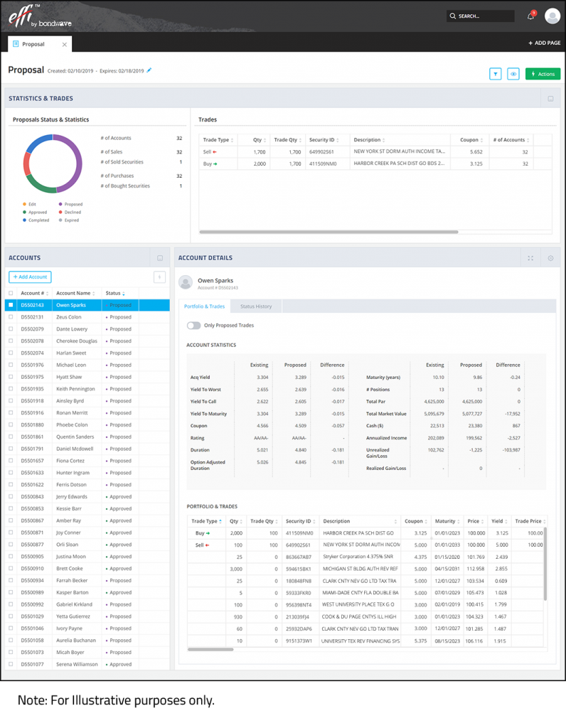
Task: Toggle Only Proposed Trades switch
Action: [193, 326]
